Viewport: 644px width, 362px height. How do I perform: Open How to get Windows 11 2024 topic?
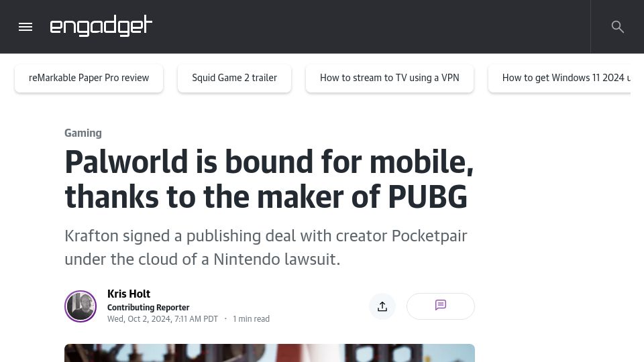coord(559,78)
